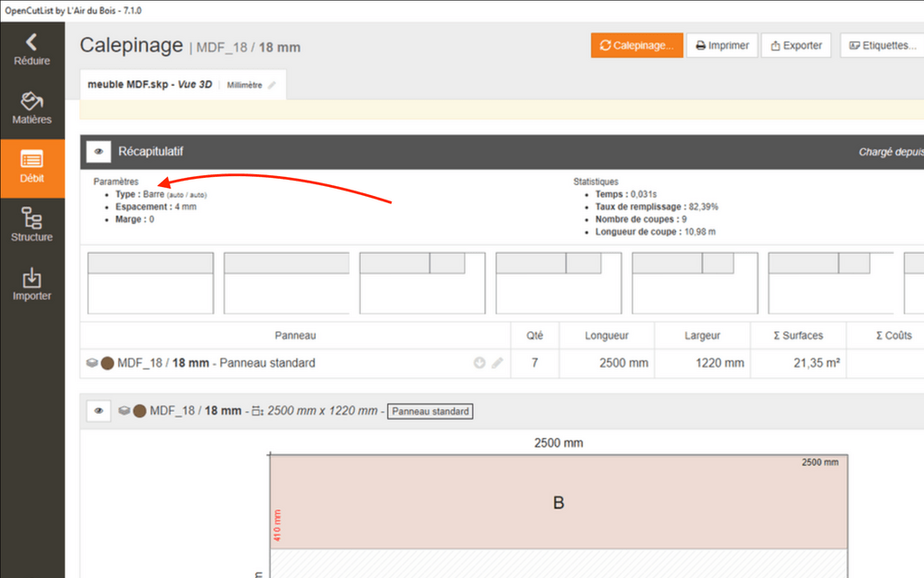This screenshot has height=578, width=924.
Task: Open the Importer section
Action: [x=32, y=284]
